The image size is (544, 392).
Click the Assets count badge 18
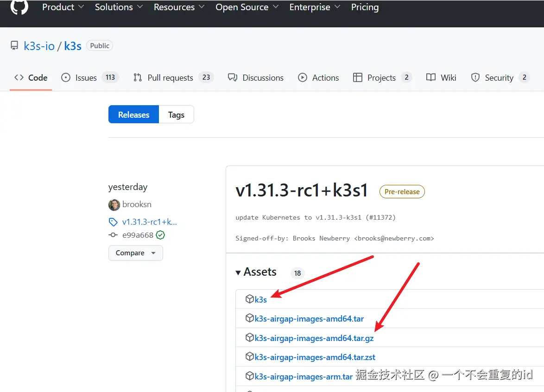(x=297, y=273)
